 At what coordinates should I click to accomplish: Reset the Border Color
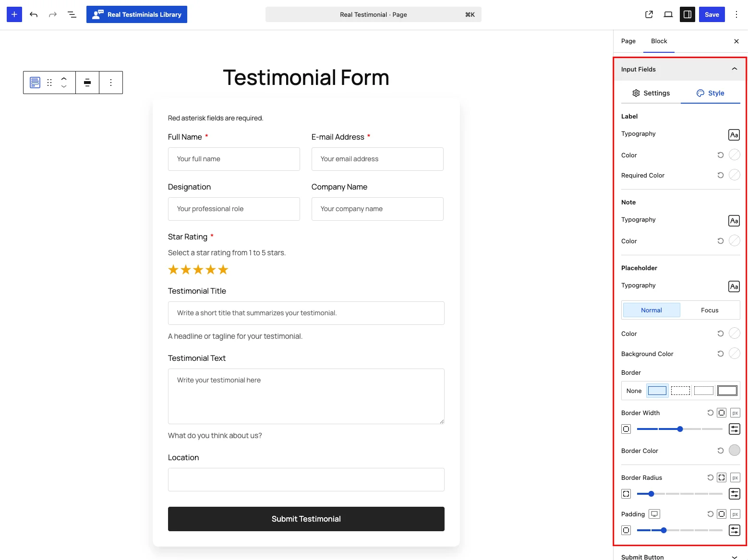click(x=721, y=451)
